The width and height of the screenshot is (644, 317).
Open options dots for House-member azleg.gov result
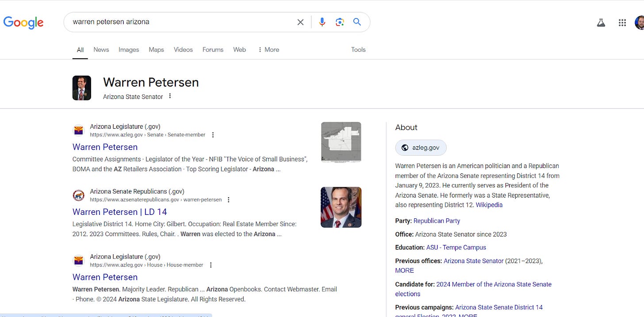(x=211, y=265)
